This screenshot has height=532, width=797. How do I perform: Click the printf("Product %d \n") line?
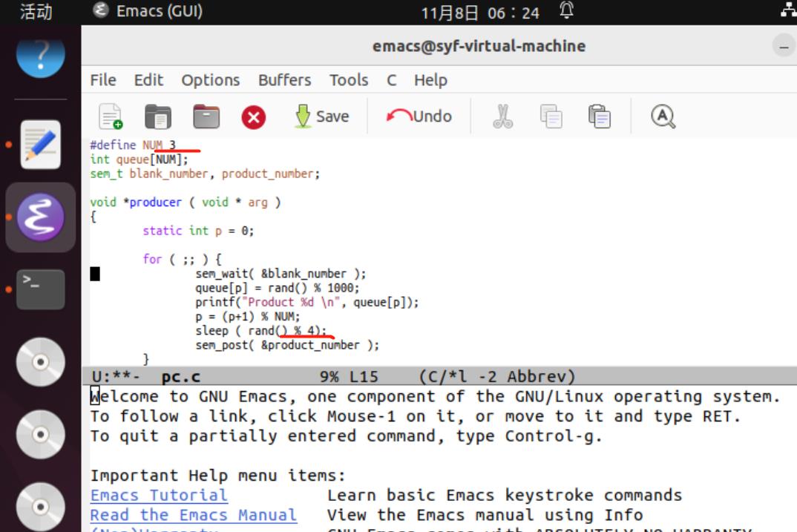pyautogui.click(x=307, y=302)
